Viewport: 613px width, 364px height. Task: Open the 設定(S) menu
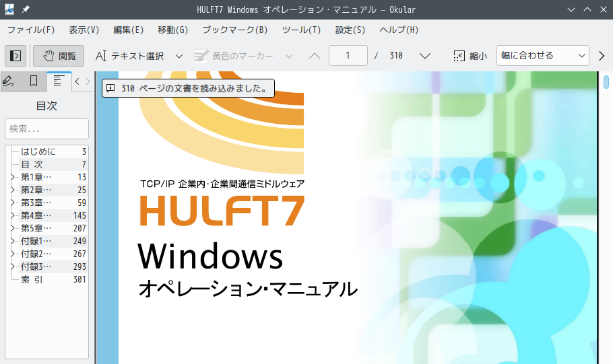(350, 30)
